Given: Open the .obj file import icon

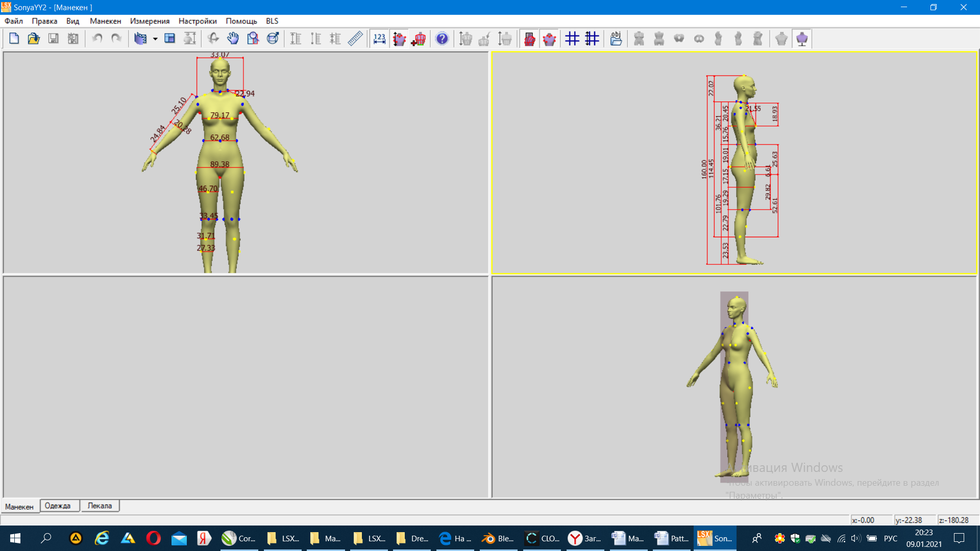Looking at the screenshot, I should coord(616,39).
